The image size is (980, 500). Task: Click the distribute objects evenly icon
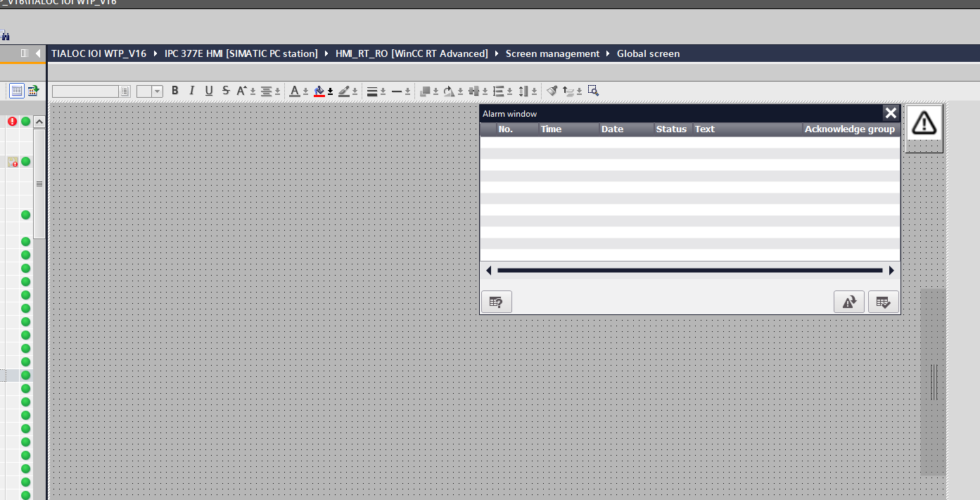pos(498,91)
